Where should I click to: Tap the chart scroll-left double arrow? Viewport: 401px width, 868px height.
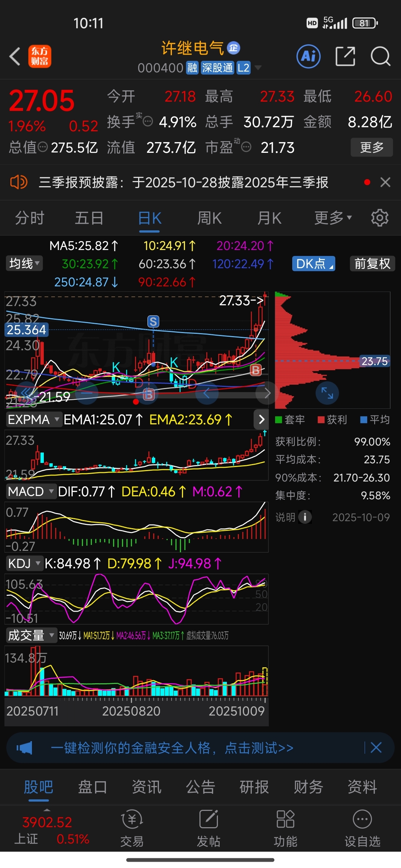coord(26,393)
